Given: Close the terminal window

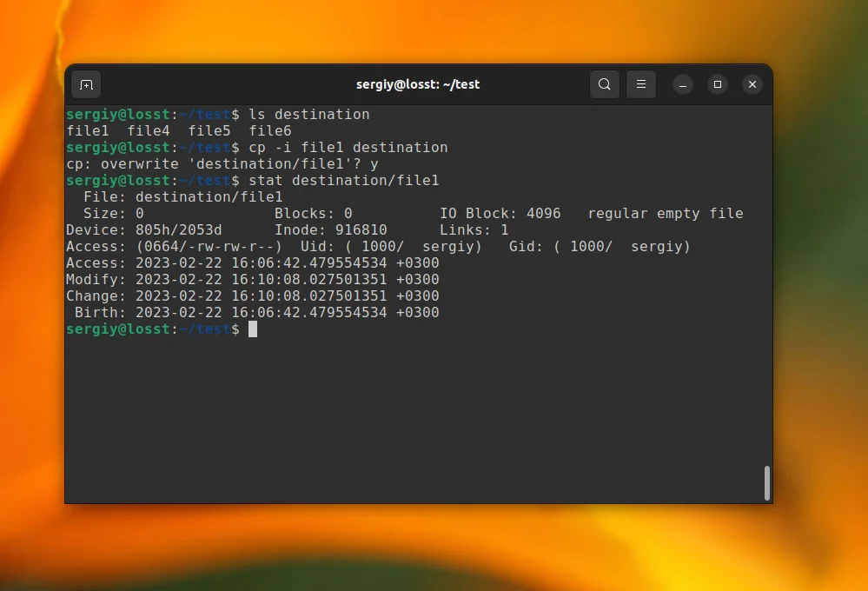Looking at the screenshot, I should coord(752,84).
